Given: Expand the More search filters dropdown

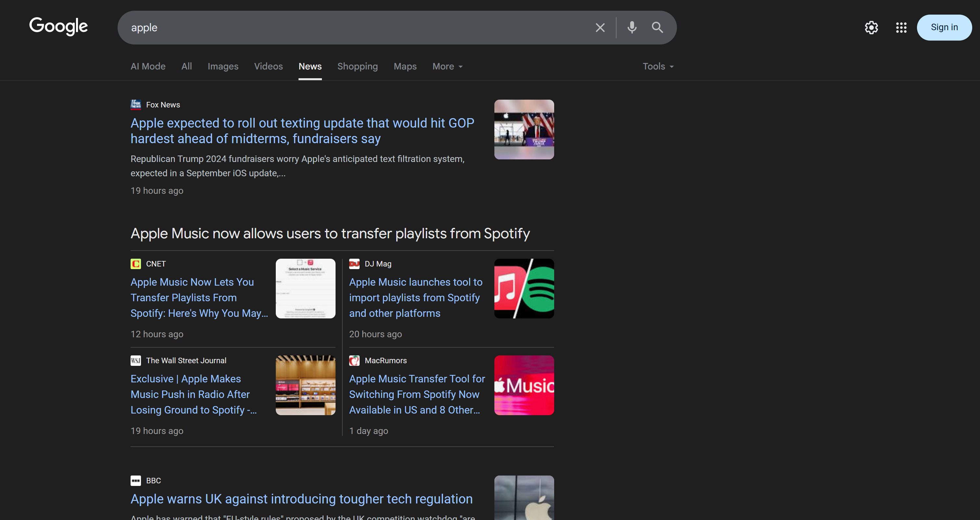Looking at the screenshot, I should point(447,67).
